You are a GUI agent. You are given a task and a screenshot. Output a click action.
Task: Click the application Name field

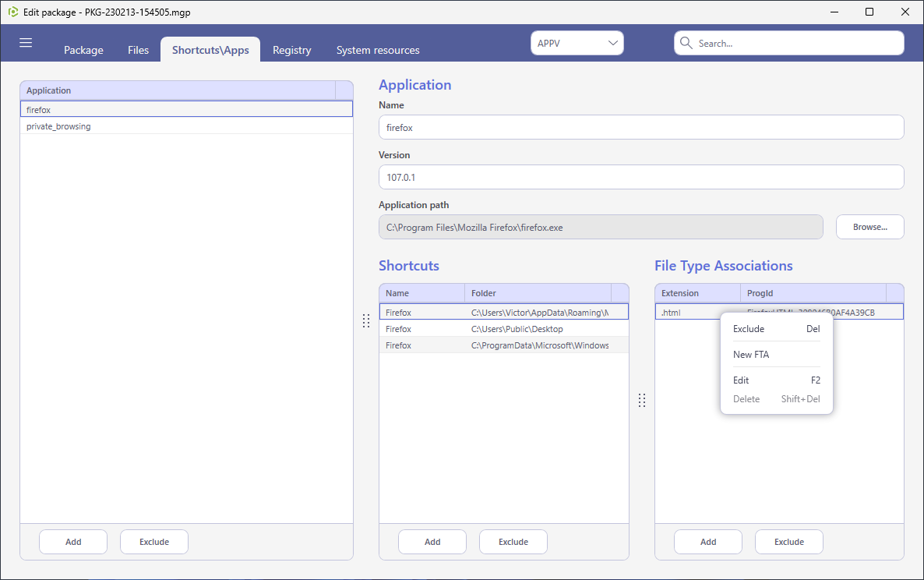(641, 127)
